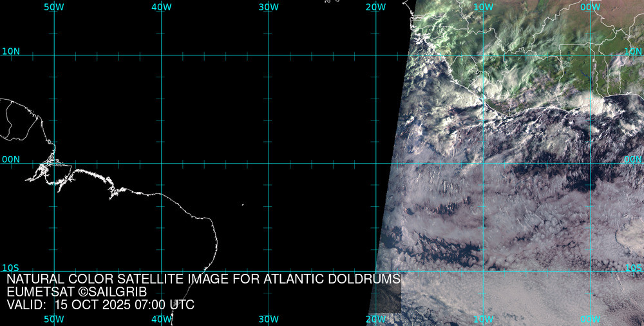
Task: Click the grid intersection of 10N and 10W
Action: pos(483,55)
